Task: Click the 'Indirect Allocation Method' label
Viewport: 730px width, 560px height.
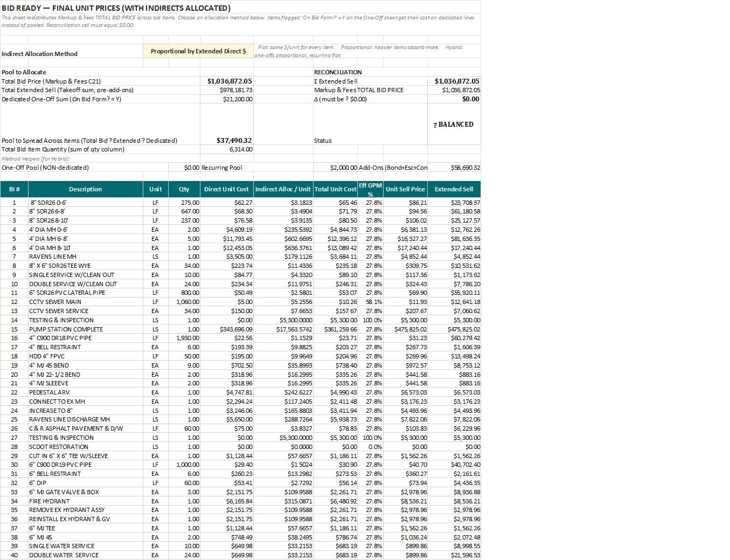Action: click(39, 54)
